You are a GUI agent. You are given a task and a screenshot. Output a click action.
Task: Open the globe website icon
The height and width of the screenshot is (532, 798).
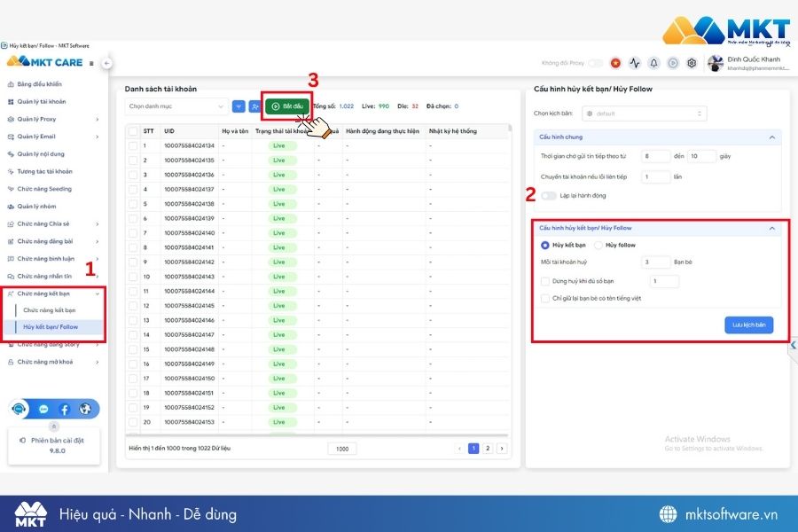coord(85,409)
